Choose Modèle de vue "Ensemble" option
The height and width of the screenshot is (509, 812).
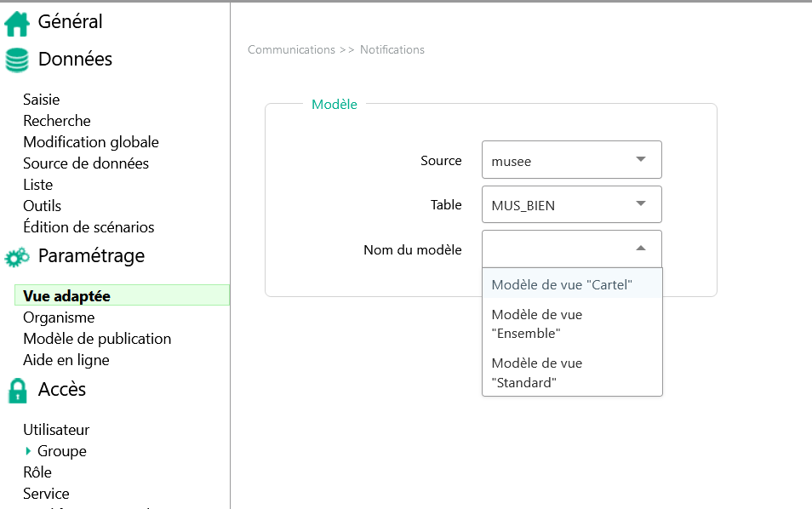coord(572,323)
